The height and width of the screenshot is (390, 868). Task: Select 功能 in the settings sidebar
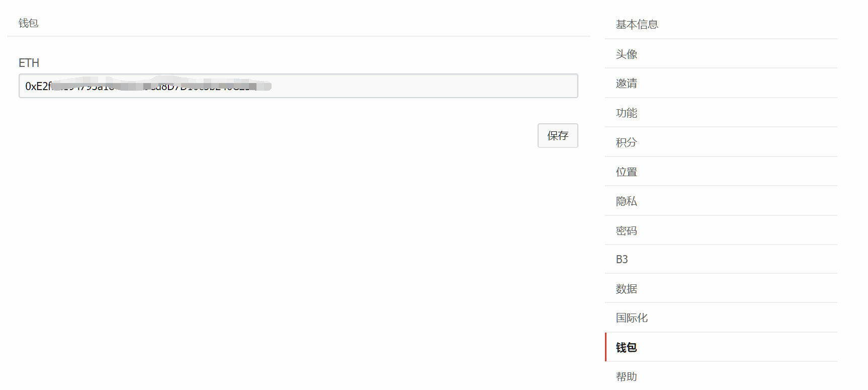(x=627, y=113)
